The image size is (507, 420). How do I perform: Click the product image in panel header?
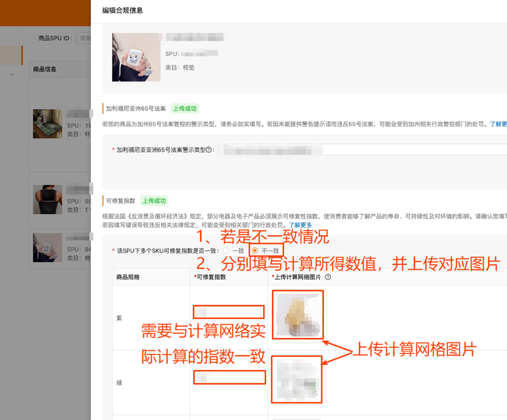pyautogui.click(x=136, y=57)
